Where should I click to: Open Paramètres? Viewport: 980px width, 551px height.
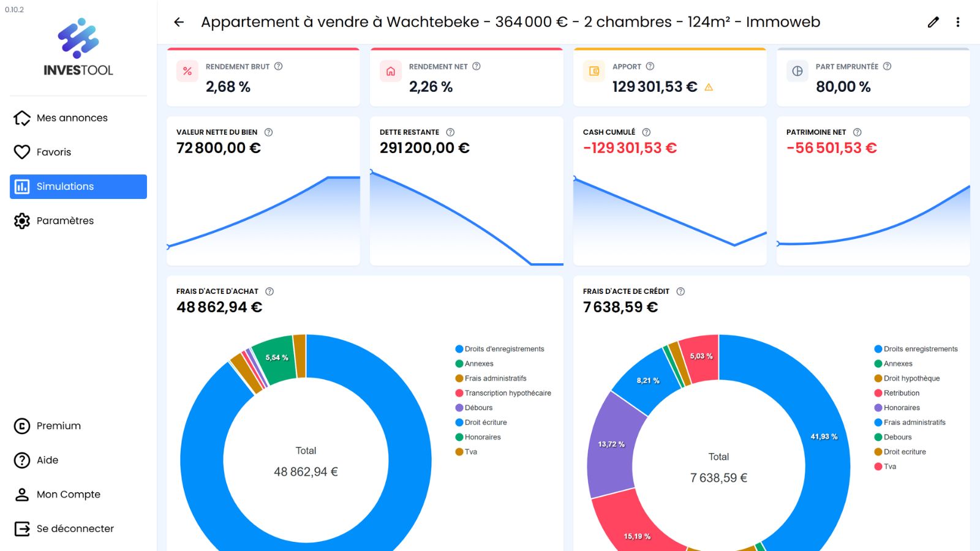coord(78,220)
